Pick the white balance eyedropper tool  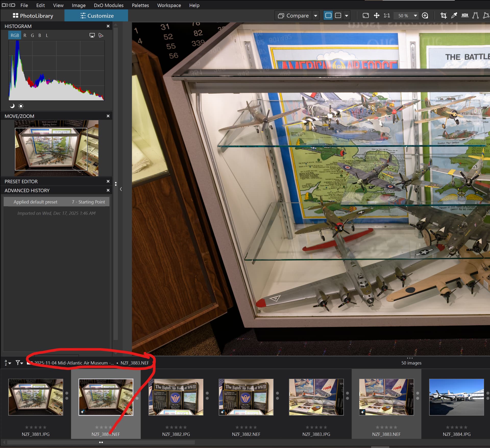pyautogui.click(x=454, y=16)
